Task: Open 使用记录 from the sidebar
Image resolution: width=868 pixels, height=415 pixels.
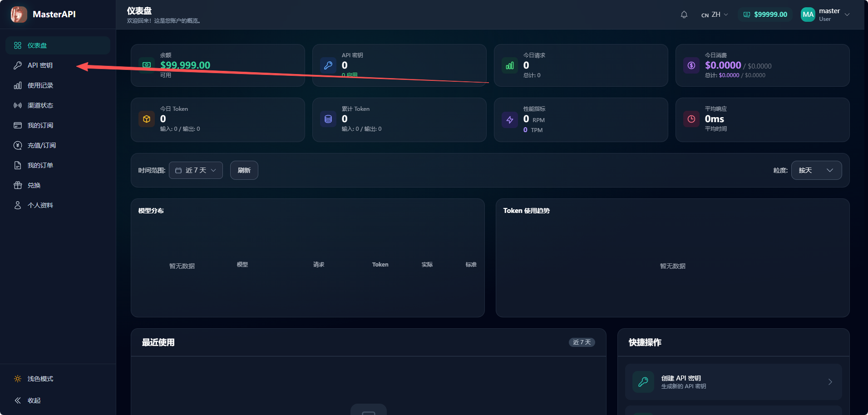Action: (58, 85)
